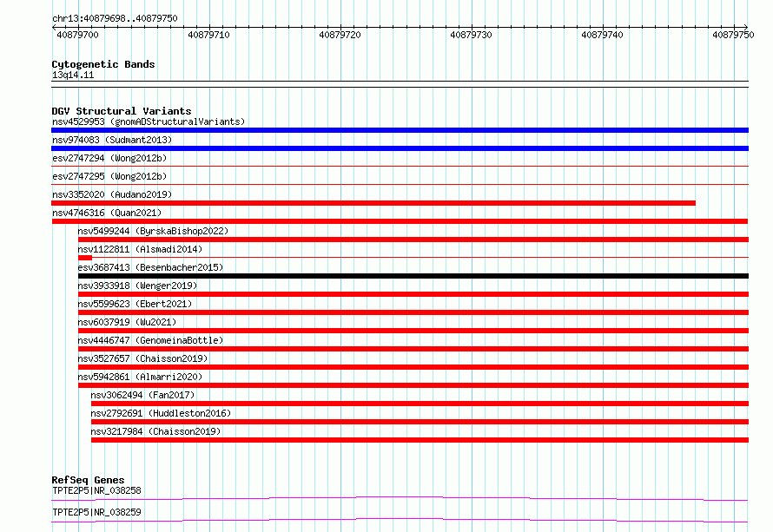Click nsv4746316 (Quan2021) label
773x532 pixels.
(107, 213)
